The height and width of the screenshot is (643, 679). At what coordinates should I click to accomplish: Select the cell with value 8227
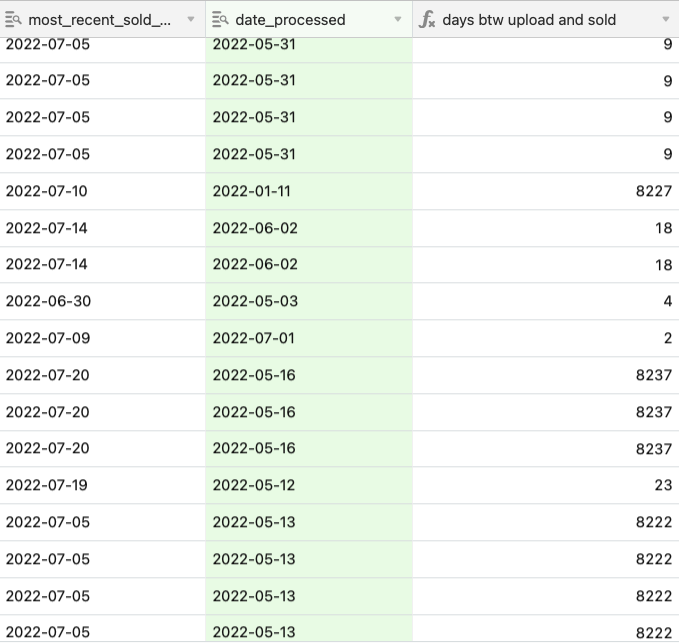coord(546,191)
